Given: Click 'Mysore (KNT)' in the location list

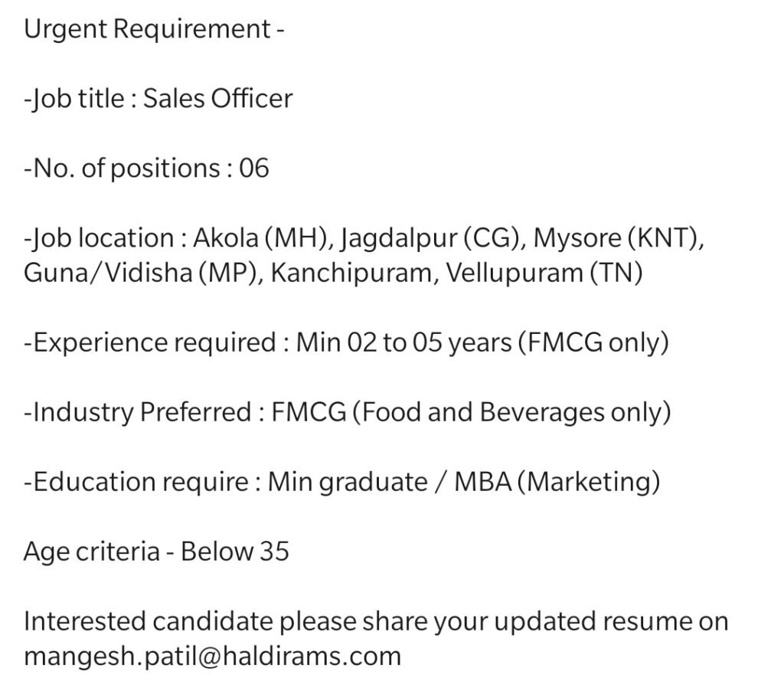Looking at the screenshot, I should tap(619, 238).
